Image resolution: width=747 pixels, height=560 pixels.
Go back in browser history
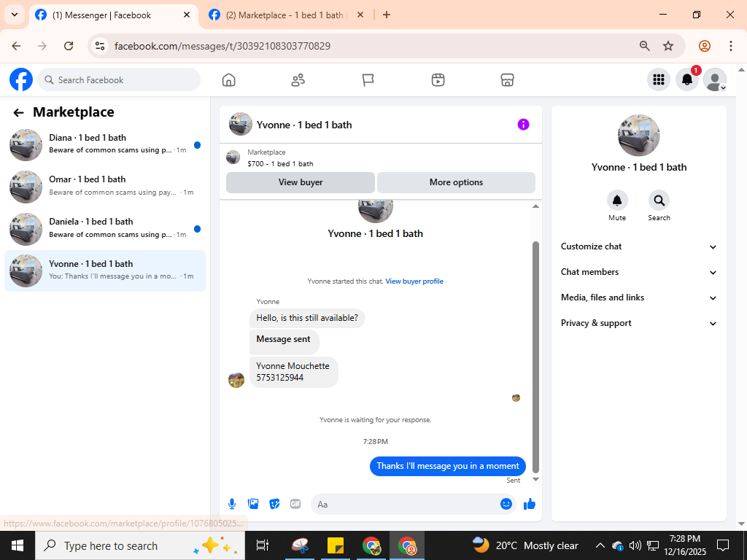tap(16, 46)
